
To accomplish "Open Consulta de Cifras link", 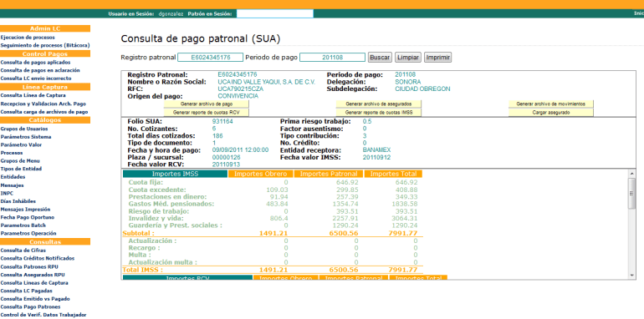I will pos(23,251).
